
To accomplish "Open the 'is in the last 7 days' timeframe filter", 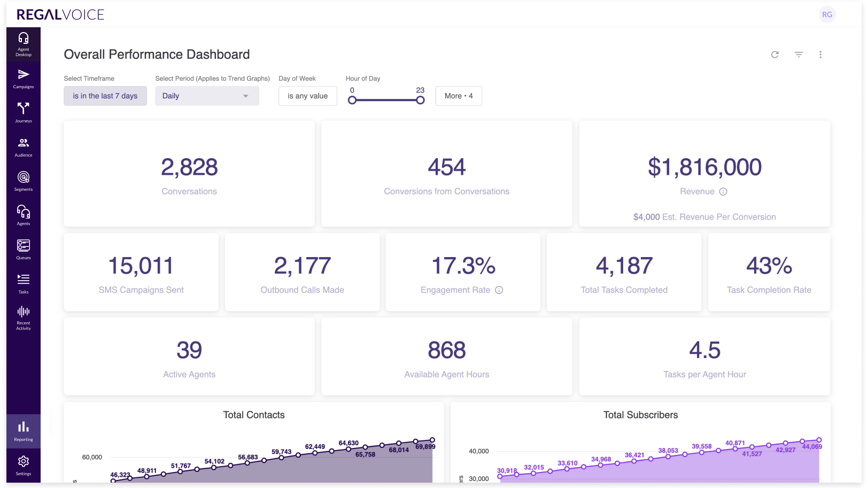I will 105,96.
